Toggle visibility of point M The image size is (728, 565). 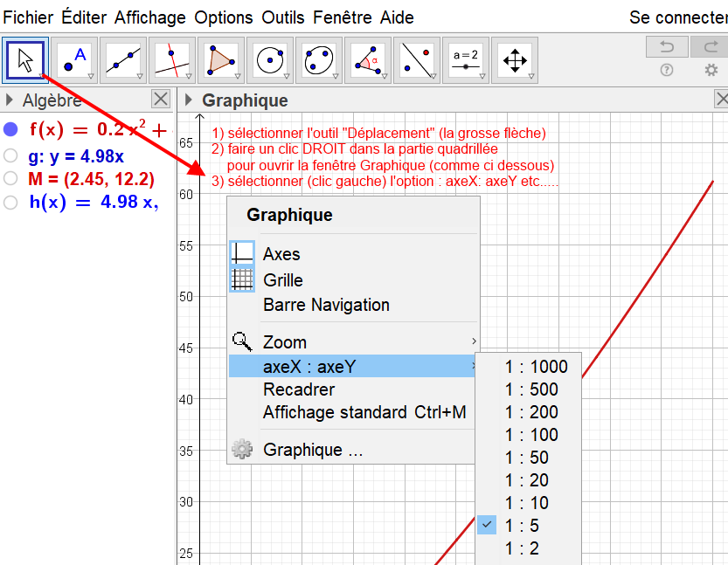pyautogui.click(x=10, y=179)
